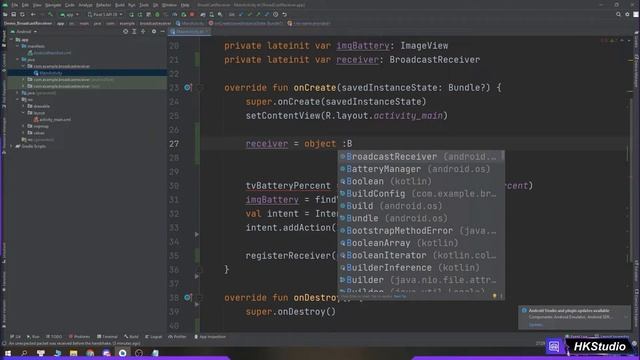Click the red Stop app icon
Image resolution: width=640 pixels, height=360 pixels.
coord(192,14)
